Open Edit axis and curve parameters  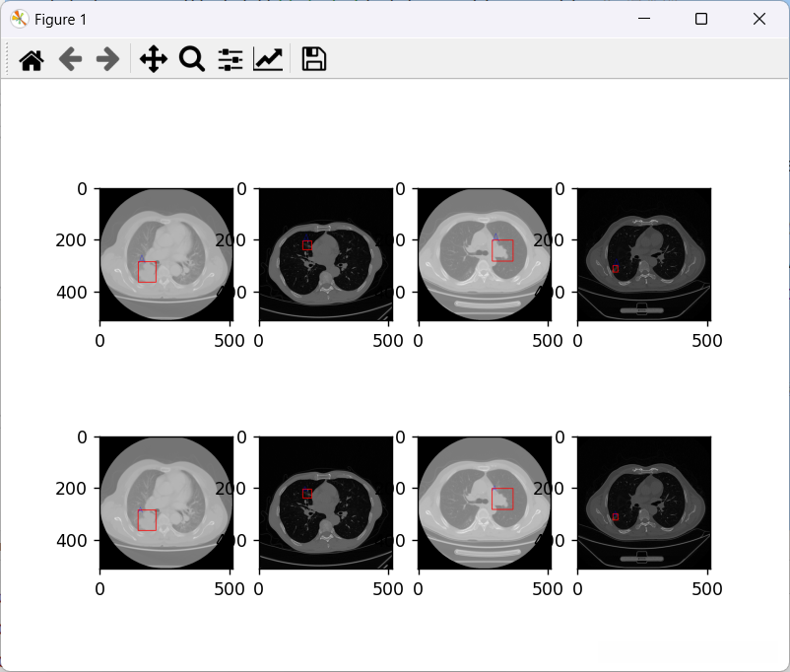[x=268, y=59]
